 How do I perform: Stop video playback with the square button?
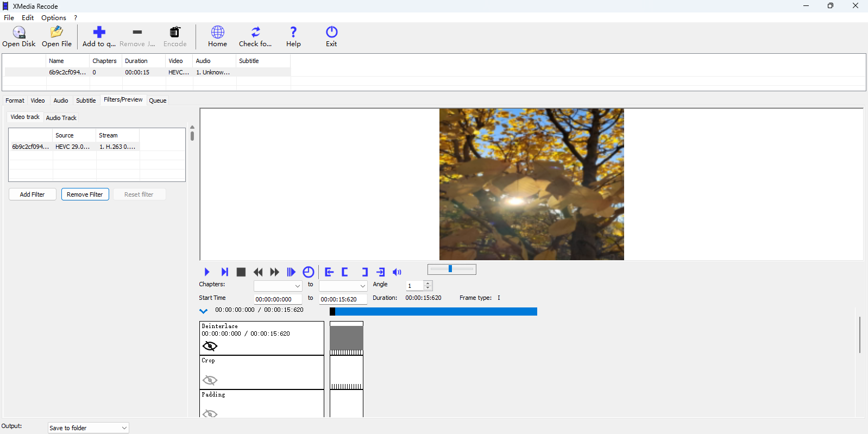point(241,272)
